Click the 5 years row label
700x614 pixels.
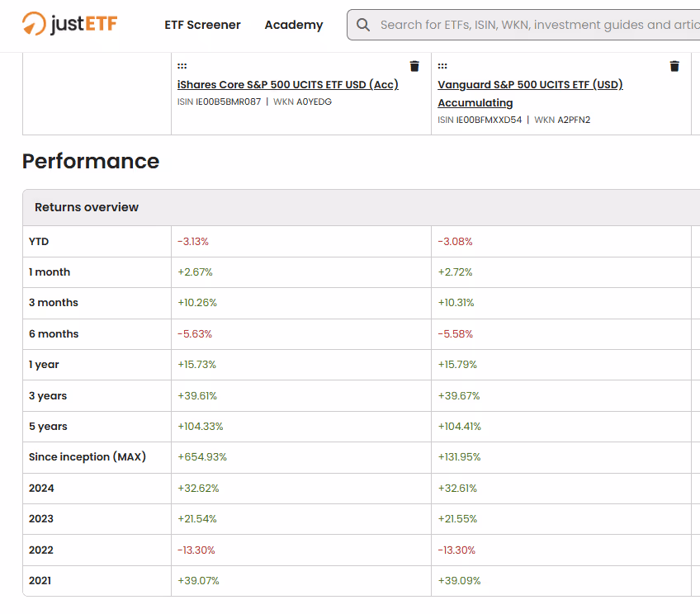48,426
